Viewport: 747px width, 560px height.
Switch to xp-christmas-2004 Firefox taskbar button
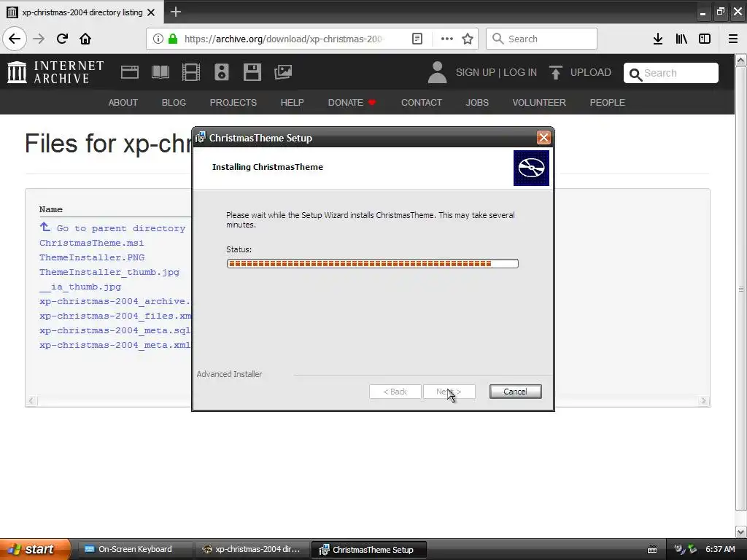252,549
